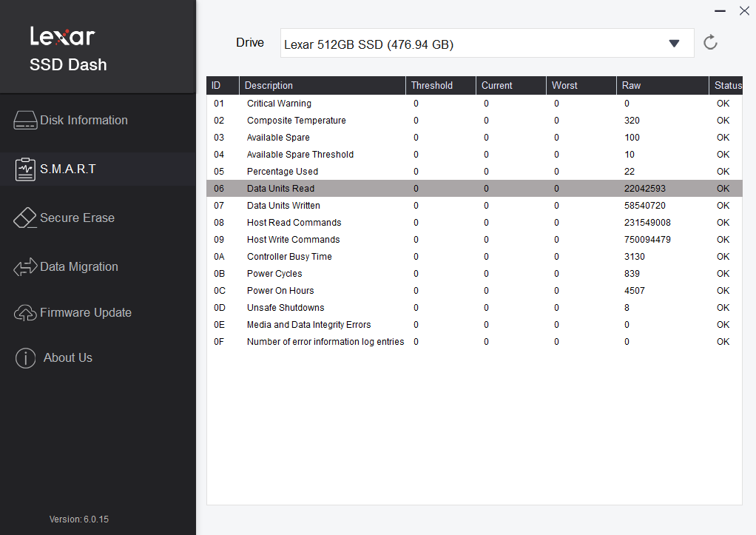Click the raw value 320

pos(632,120)
